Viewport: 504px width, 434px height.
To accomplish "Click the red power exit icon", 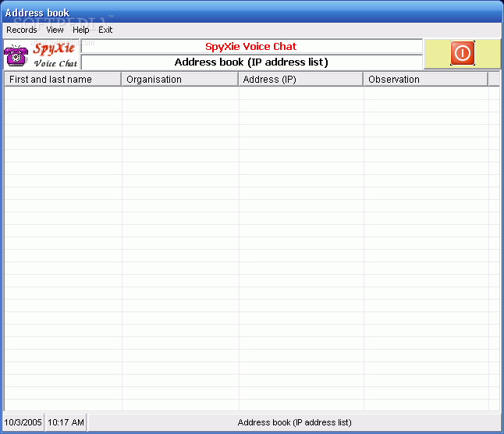I will [462, 53].
